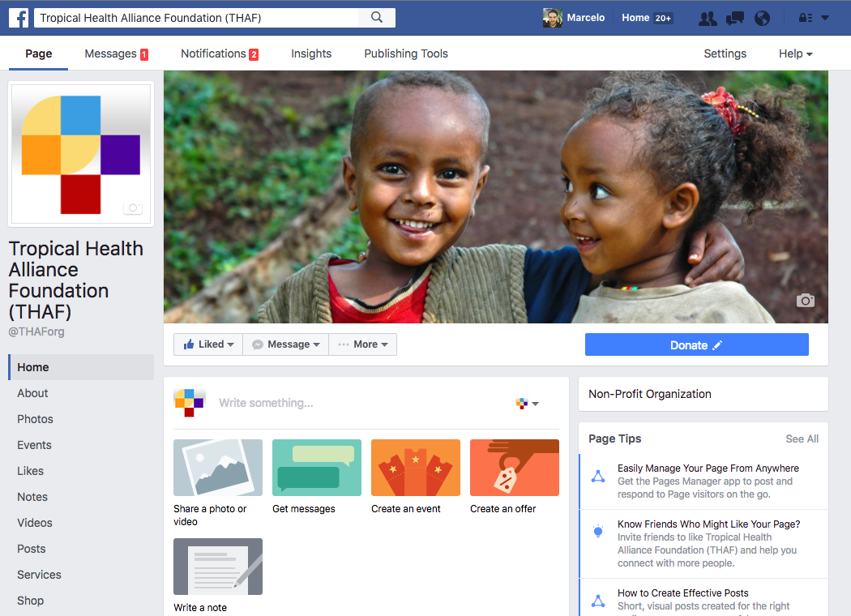The width and height of the screenshot is (851, 616).
Task: Click the page logo beside Write something
Action: (x=189, y=403)
